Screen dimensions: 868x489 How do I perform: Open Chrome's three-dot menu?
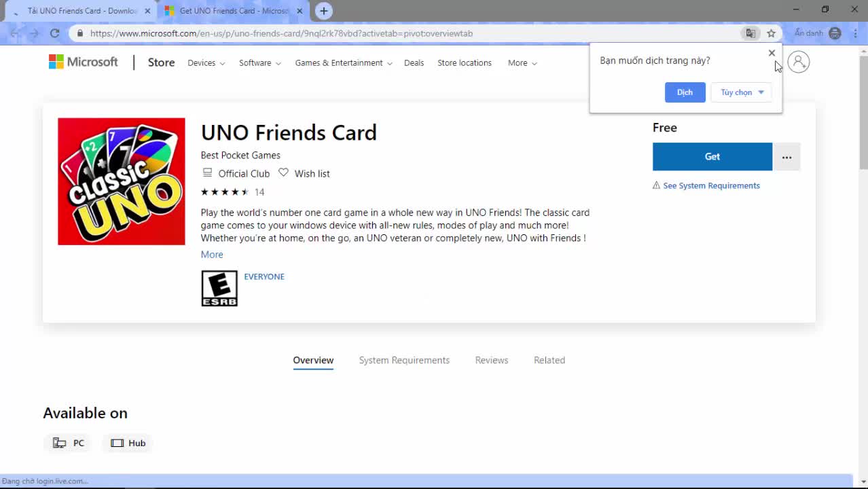[854, 33]
